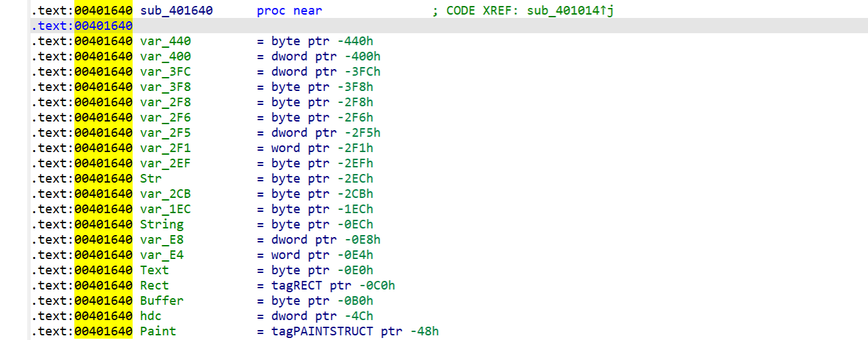Select the String local variable
This screenshot has width=868, height=340.
coord(162,224)
